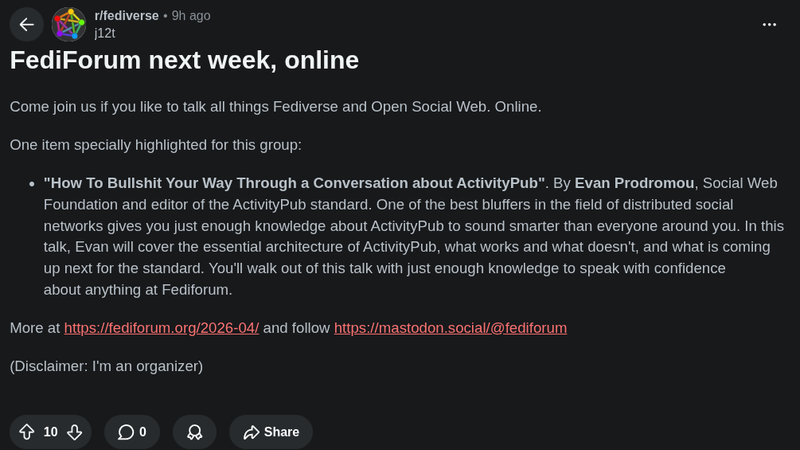Click the 9h ago timestamp
The height and width of the screenshot is (450, 800).
[191, 16]
